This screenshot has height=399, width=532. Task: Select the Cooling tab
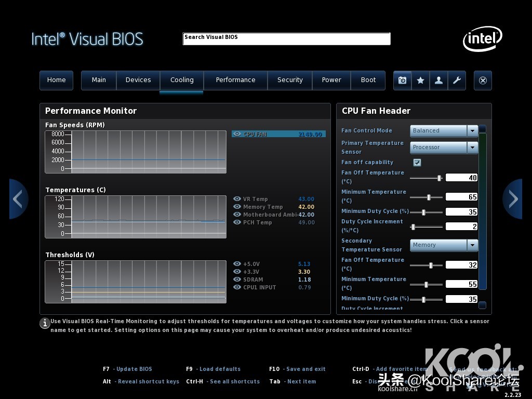(x=182, y=81)
